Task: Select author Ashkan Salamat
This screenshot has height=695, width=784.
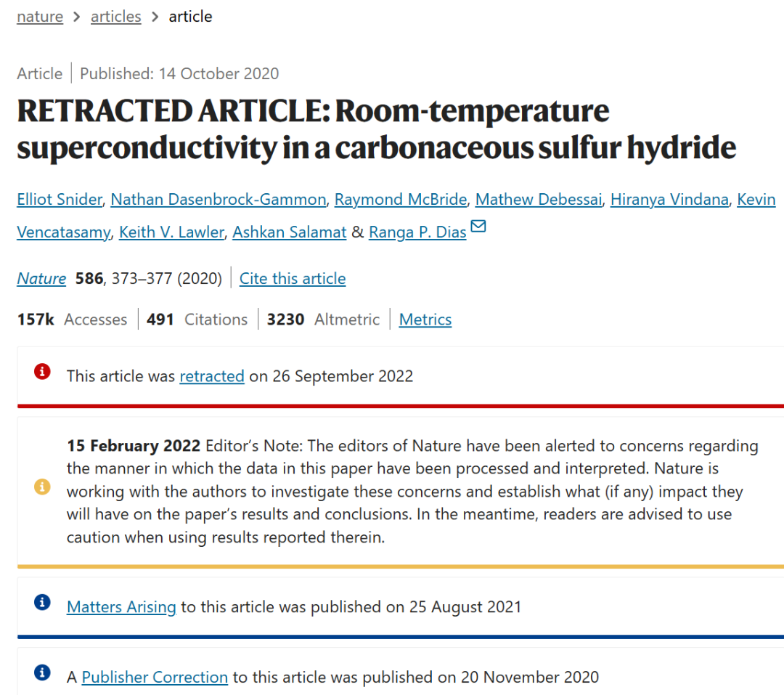Action: click(x=289, y=232)
